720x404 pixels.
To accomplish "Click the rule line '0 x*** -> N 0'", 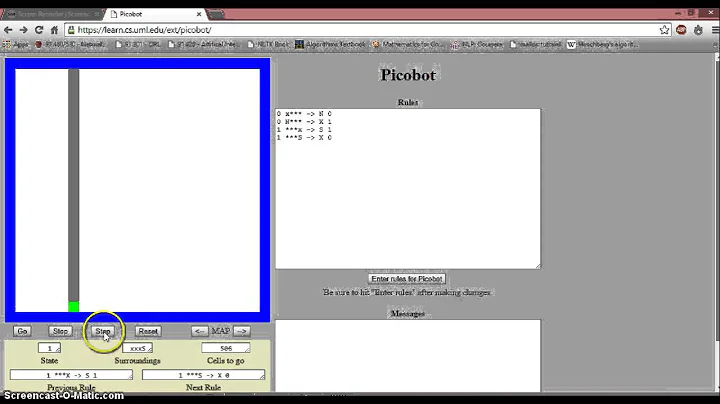I will tap(304, 113).
